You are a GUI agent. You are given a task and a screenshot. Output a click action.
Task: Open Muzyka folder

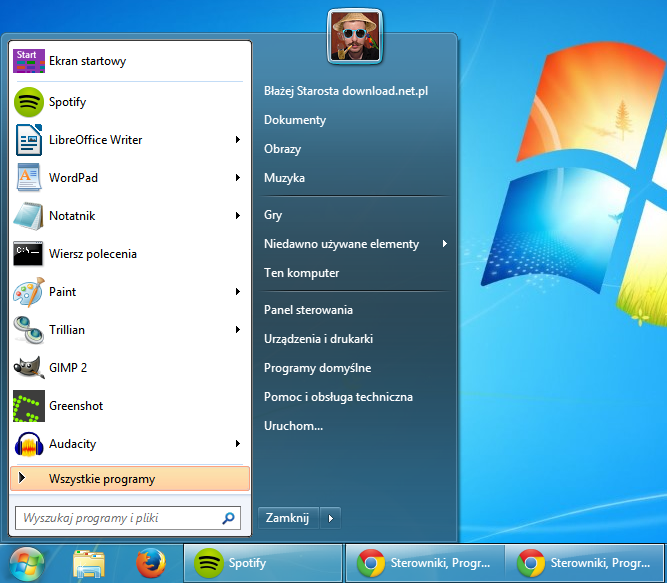coord(284,178)
